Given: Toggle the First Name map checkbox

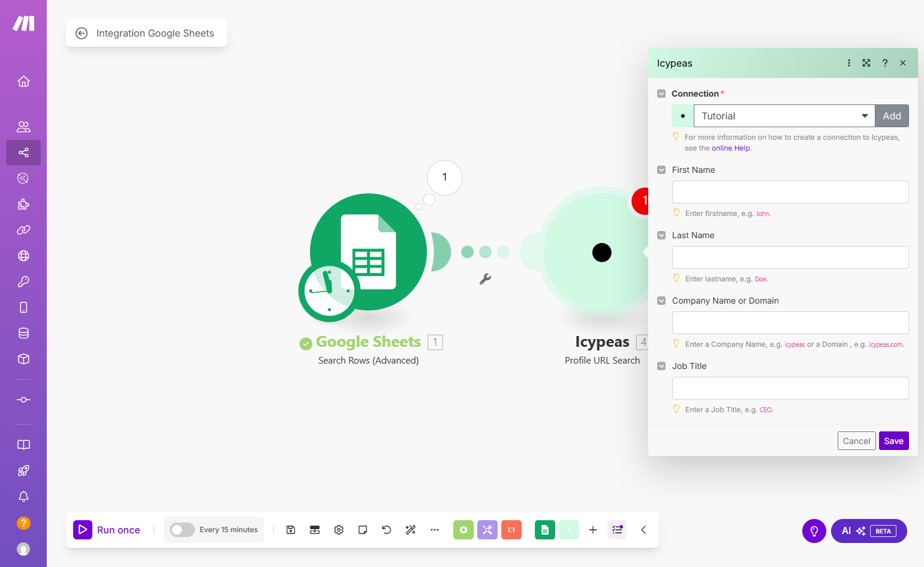Looking at the screenshot, I should (x=661, y=170).
